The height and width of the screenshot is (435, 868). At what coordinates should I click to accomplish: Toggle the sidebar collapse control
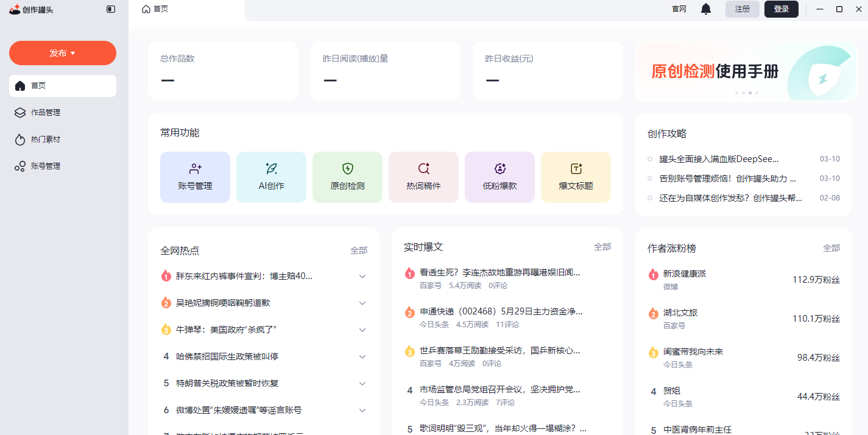tap(110, 9)
